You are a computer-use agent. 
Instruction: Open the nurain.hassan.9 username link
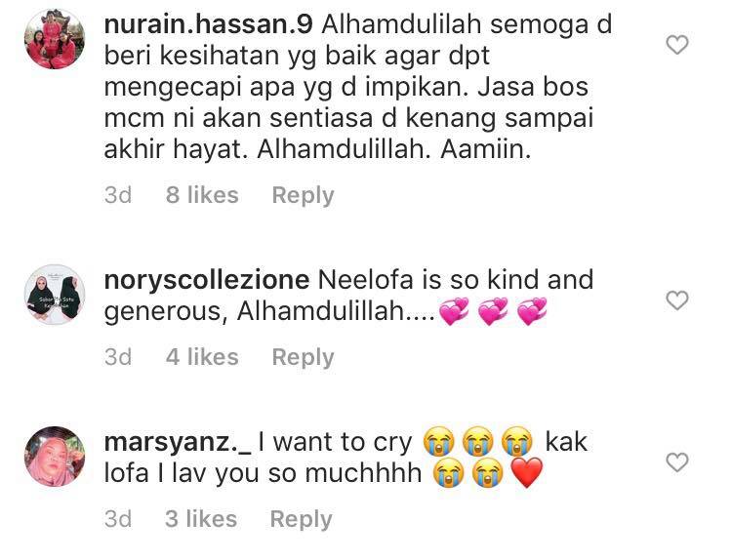(x=208, y=24)
